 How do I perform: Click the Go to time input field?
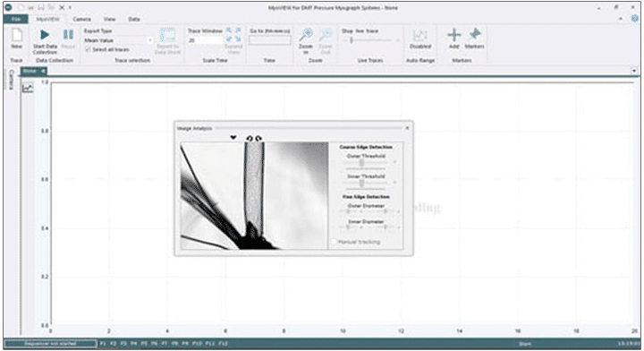pos(270,40)
